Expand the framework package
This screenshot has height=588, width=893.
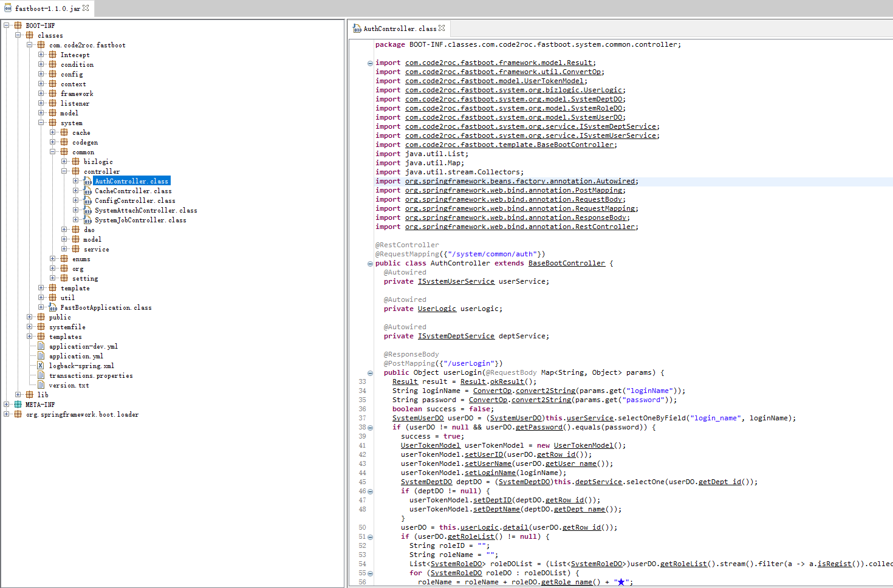41,94
